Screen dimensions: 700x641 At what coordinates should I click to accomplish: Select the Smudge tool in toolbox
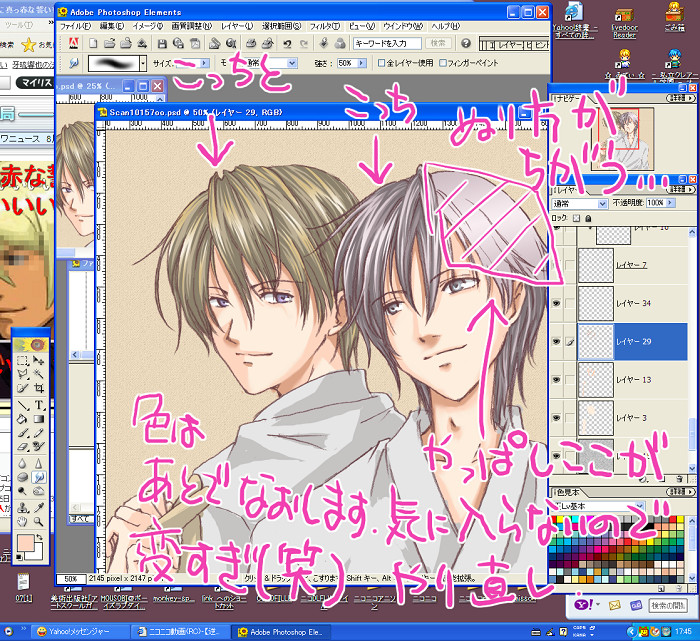39,477
